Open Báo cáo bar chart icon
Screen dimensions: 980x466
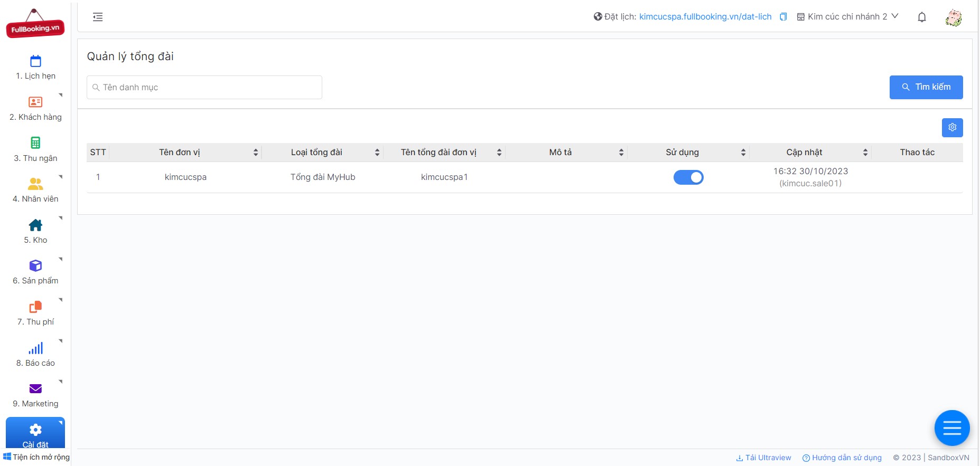pyautogui.click(x=35, y=348)
